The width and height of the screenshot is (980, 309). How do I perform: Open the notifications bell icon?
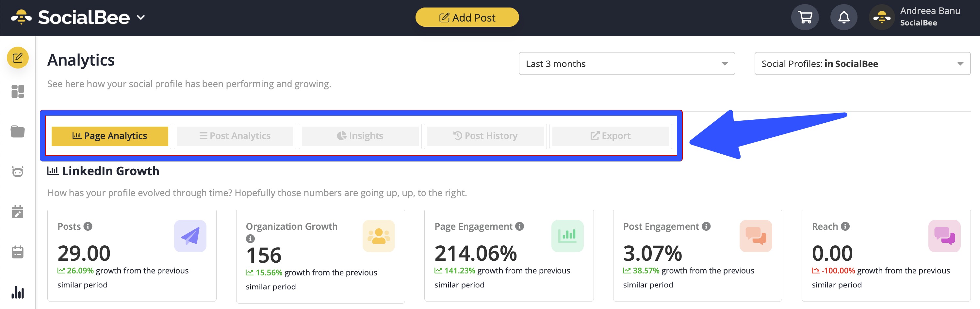point(844,17)
